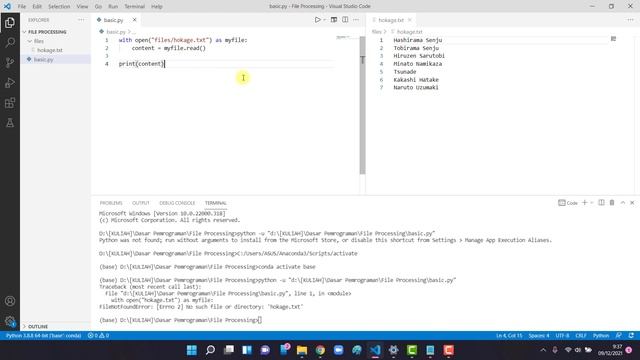Open the Source Control view
The width and height of the screenshot is (640, 360).
(x=10, y=62)
